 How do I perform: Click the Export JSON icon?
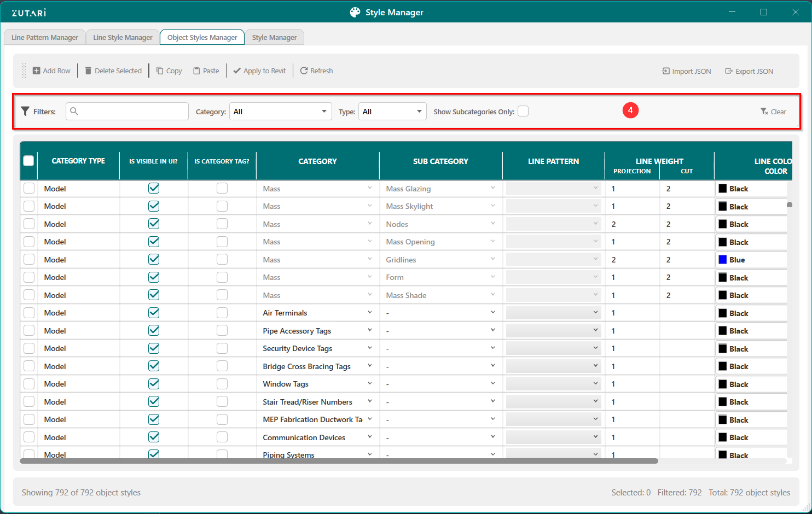click(729, 71)
